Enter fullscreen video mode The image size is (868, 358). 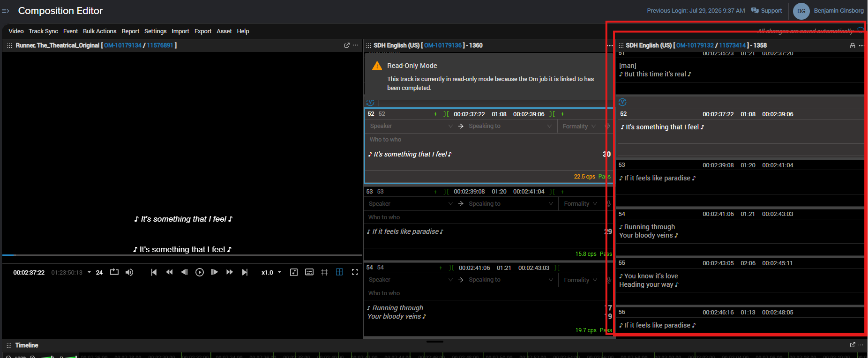pyautogui.click(x=355, y=272)
